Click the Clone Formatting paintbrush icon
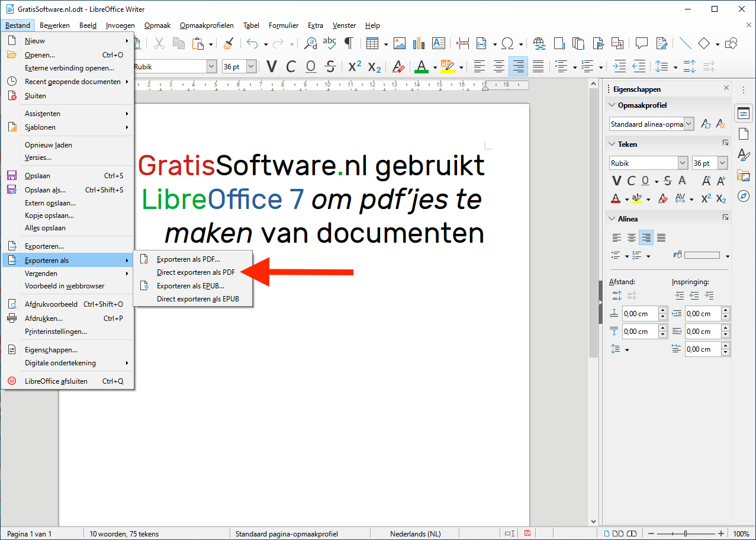756x540 pixels. [228, 43]
